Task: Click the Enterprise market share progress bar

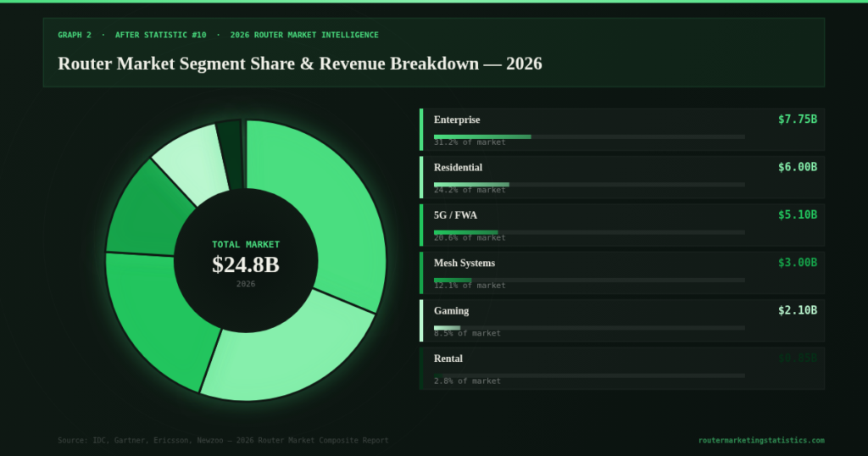Action: (x=589, y=136)
